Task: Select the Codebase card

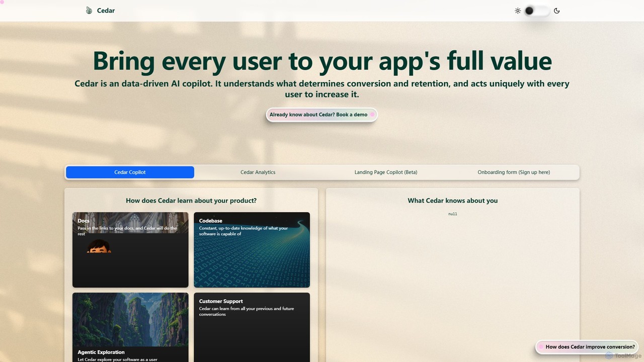Action: pyautogui.click(x=252, y=250)
